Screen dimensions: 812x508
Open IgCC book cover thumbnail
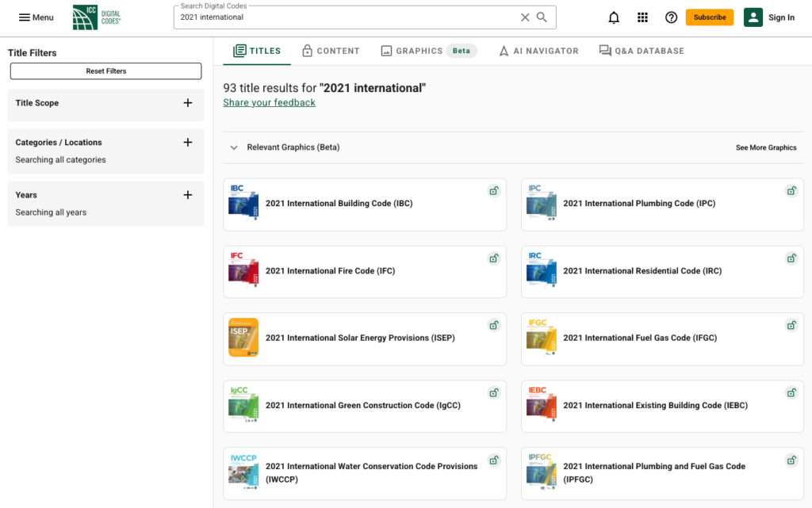click(x=243, y=404)
